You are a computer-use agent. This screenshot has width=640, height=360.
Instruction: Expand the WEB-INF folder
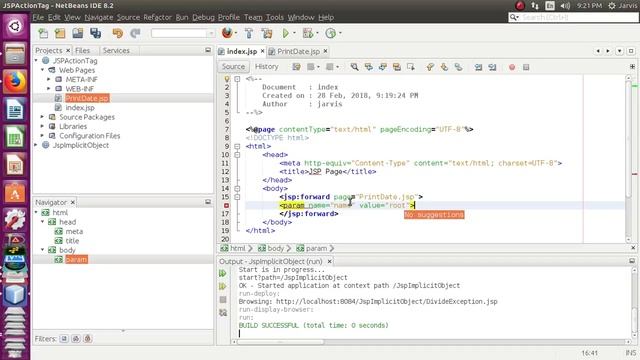coord(49,89)
